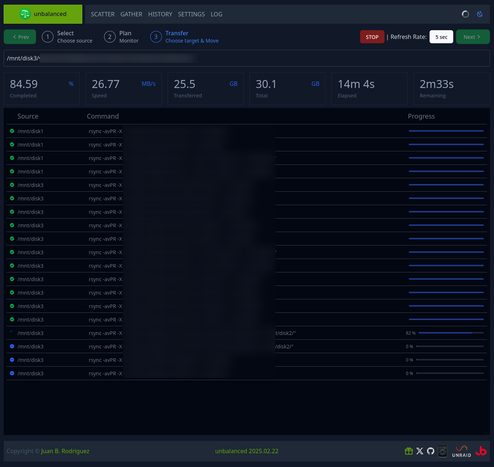Open the Juan B. Rodriguez link
This screenshot has width=494, height=467.
(65, 451)
